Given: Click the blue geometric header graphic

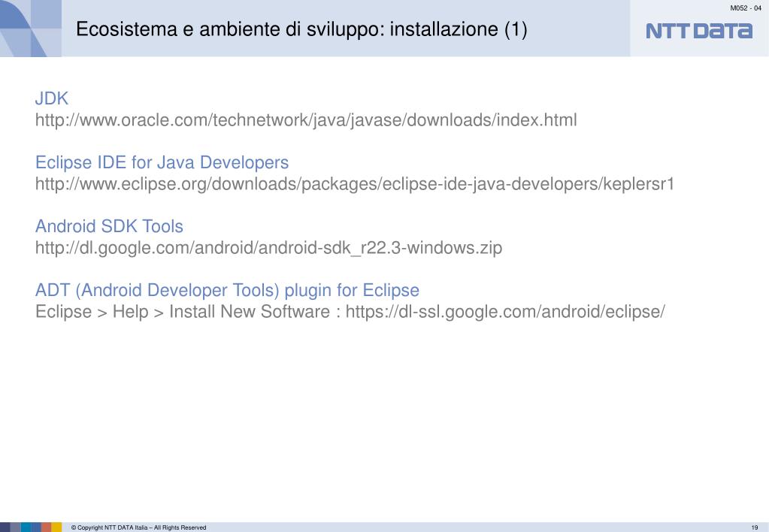Looking at the screenshot, I should [x=30, y=29].
